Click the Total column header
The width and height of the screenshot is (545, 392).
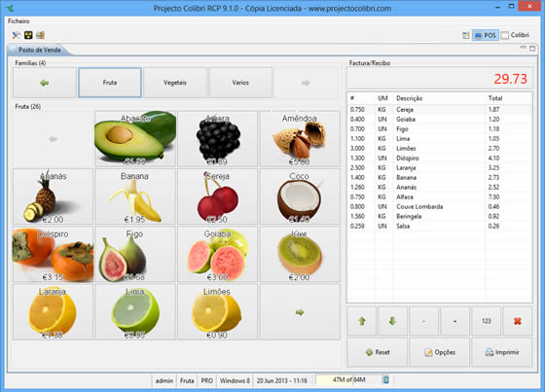(508, 98)
